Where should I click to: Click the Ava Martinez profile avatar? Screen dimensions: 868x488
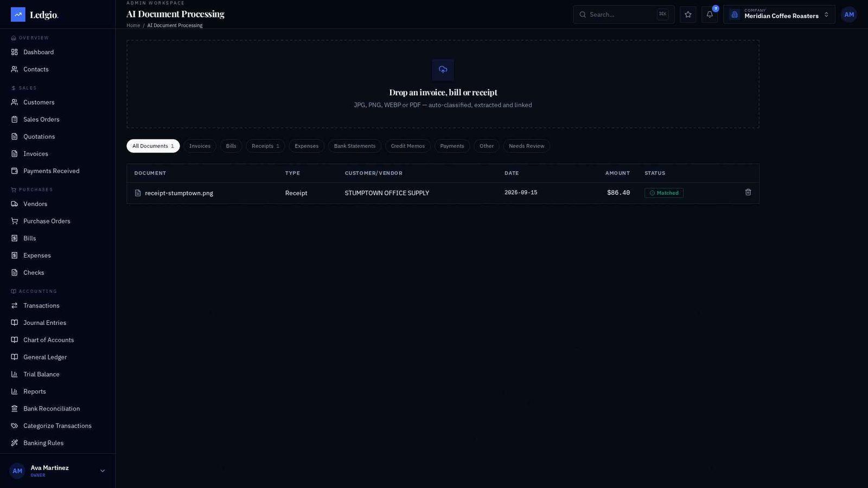click(17, 471)
